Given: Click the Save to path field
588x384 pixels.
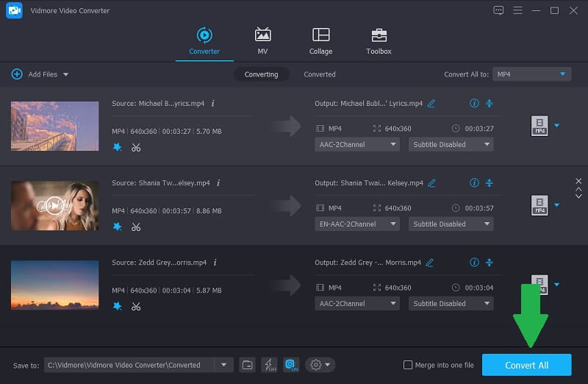Looking at the screenshot, I should tap(129, 365).
